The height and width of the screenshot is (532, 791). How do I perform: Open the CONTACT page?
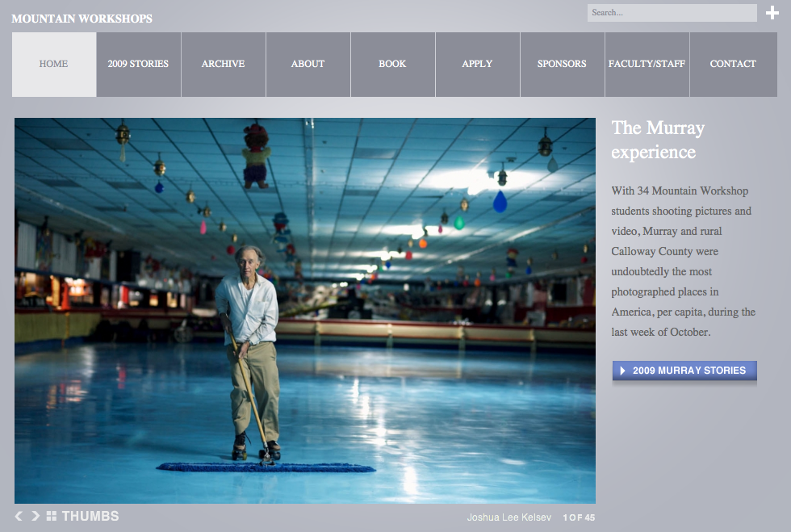point(733,64)
